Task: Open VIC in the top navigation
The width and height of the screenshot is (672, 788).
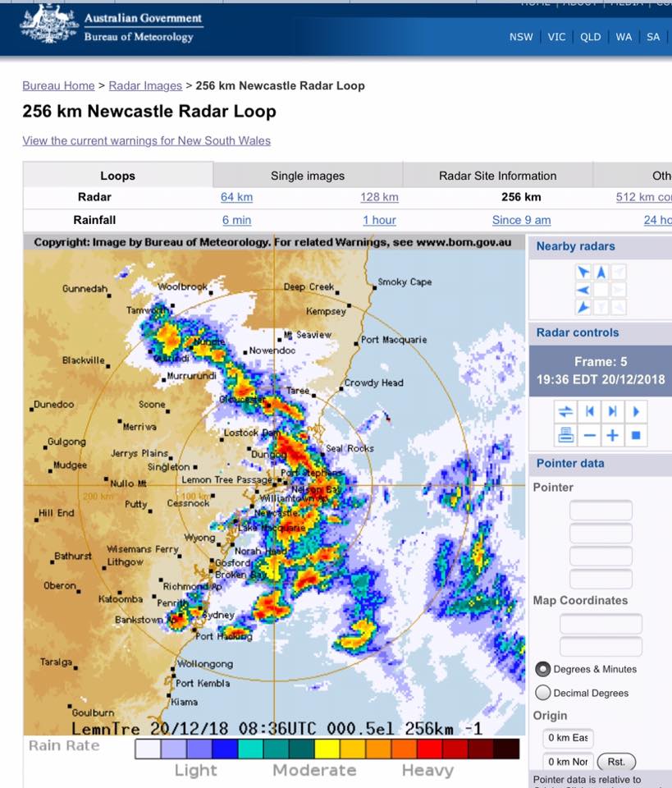Action: point(556,37)
